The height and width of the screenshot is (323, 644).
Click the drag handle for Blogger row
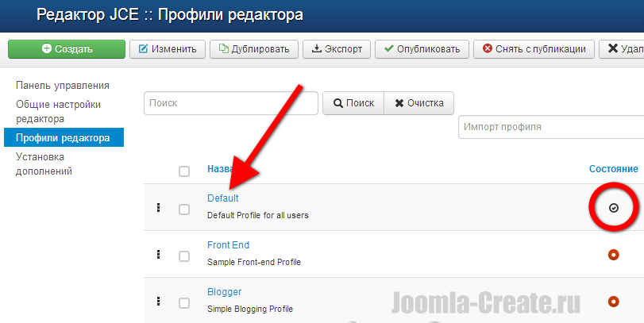click(159, 302)
